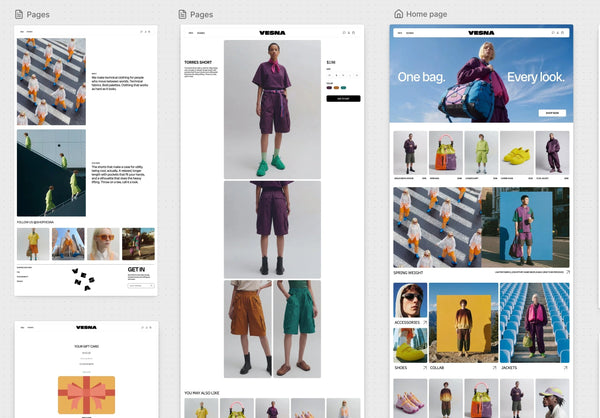This screenshot has height=418, width=600.
Task: Choose the purple color swatch
Action: pyautogui.click(x=329, y=88)
